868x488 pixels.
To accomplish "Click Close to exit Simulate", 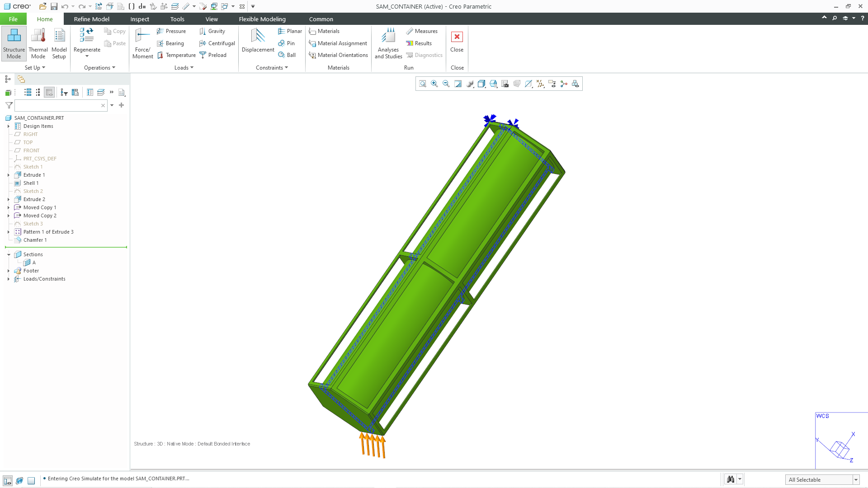I will [457, 43].
